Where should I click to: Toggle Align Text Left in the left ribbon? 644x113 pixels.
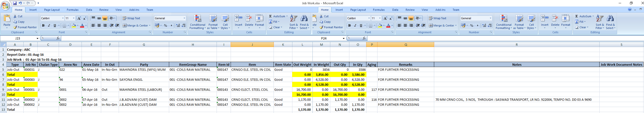(93, 25)
